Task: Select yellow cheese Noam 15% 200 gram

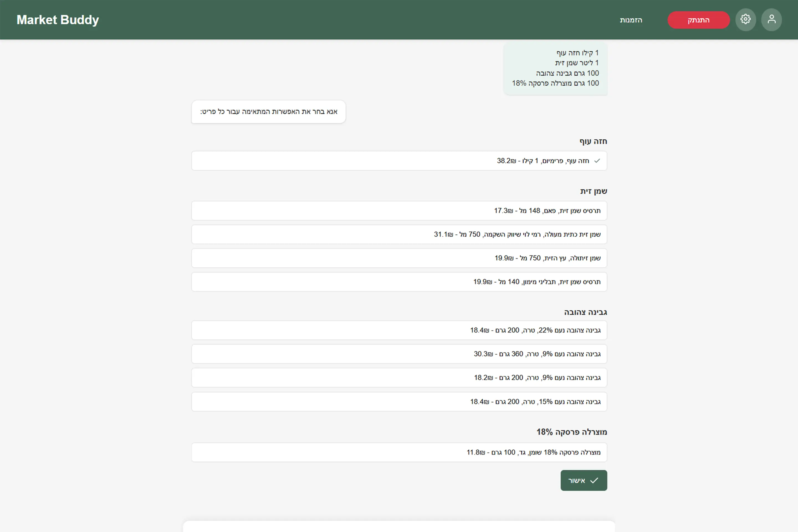Action: tap(399, 402)
